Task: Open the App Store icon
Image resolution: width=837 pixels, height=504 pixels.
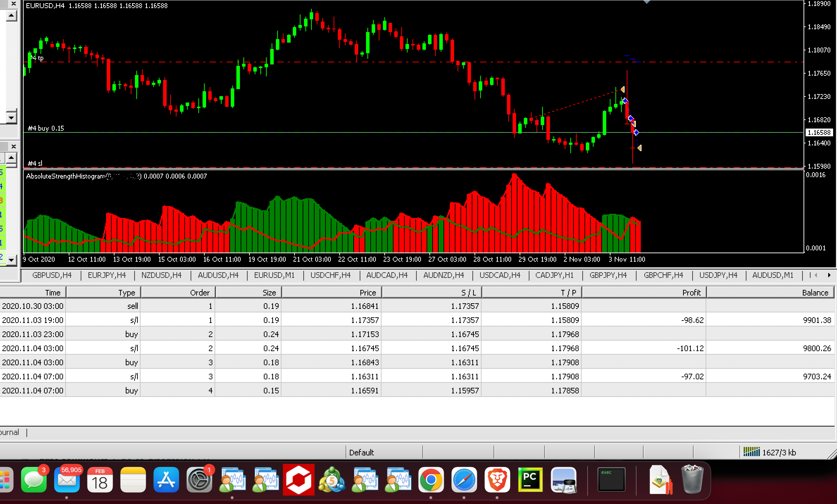Action: coord(166,480)
